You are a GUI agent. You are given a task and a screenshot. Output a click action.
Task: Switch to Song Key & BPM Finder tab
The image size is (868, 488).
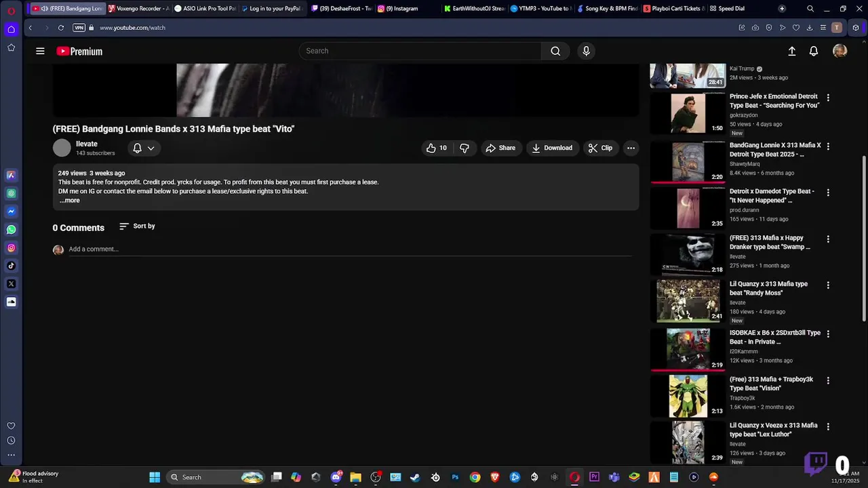click(x=606, y=9)
